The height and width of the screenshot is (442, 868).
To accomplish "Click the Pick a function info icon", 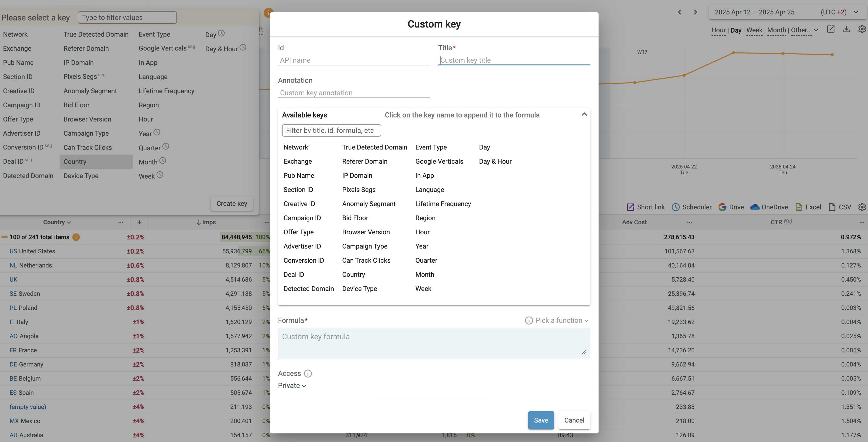I will click(529, 321).
